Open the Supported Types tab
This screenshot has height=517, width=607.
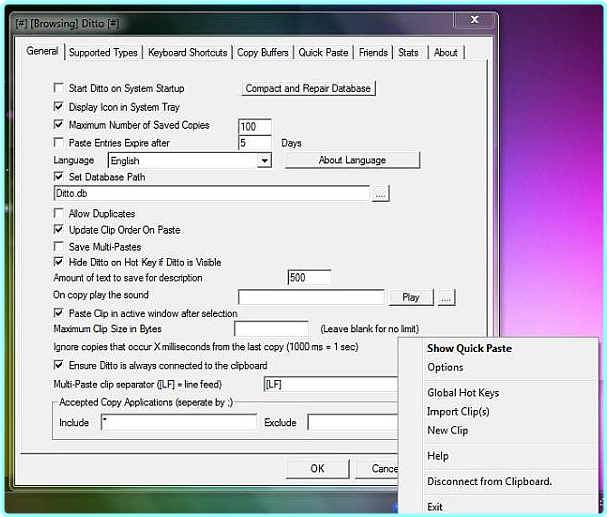click(103, 52)
